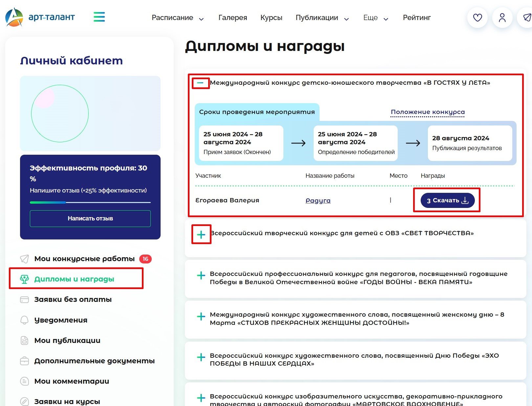Open the Рейтинг menu item
The height and width of the screenshot is (406, 532).
pos(416,18)
